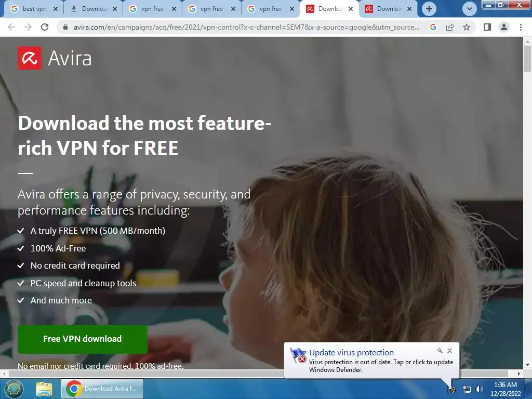Open the Update virus protection notification

point(371,361)
